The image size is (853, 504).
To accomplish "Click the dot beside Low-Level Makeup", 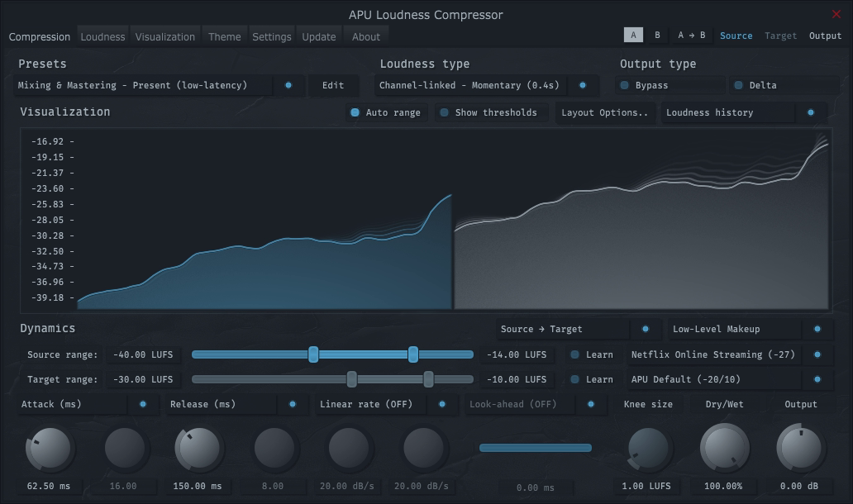I will (x=817, y=329).
